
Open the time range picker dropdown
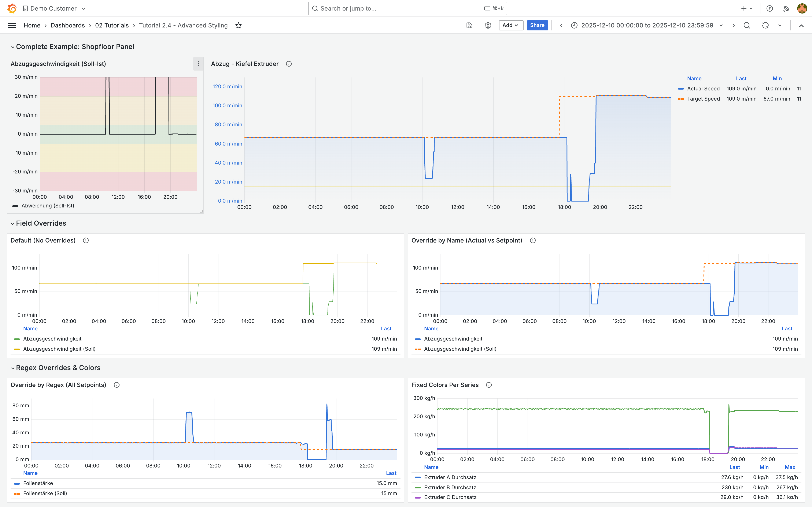pyautogui.click(x=647, y=26)
